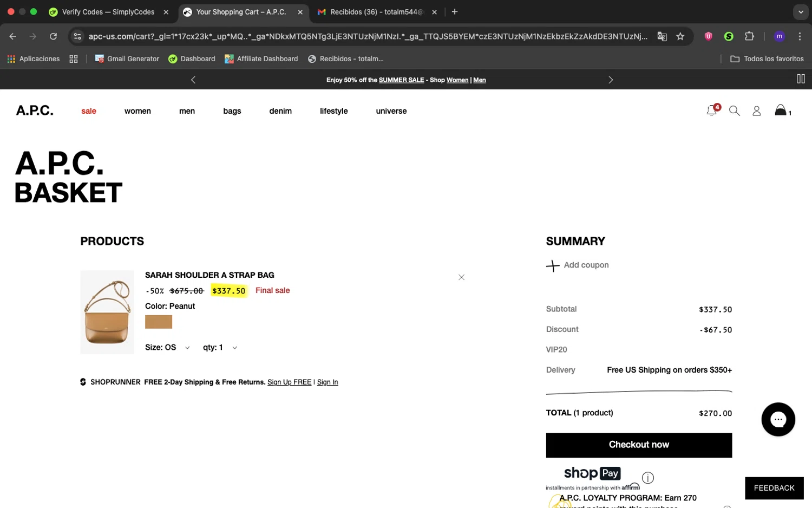Show Shop Pay info icon
The width and height of the screenshot is (812, 508).
(x=648, y=478)
